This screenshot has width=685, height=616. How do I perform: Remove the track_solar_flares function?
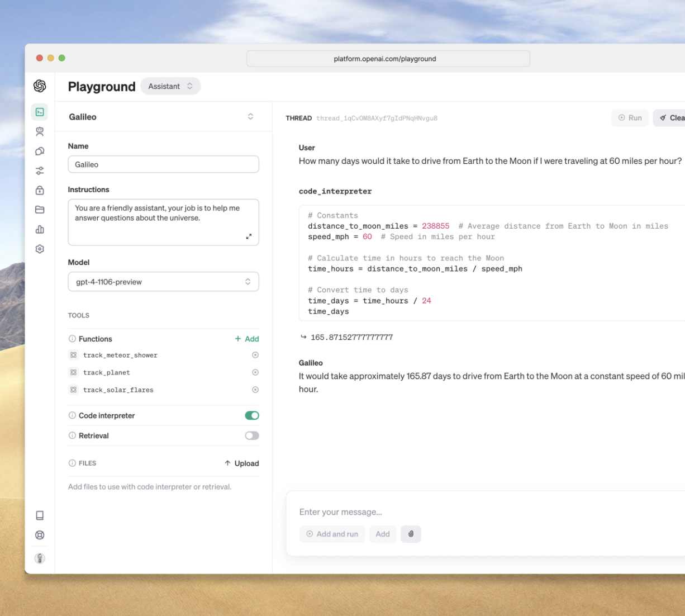(255, 390)
